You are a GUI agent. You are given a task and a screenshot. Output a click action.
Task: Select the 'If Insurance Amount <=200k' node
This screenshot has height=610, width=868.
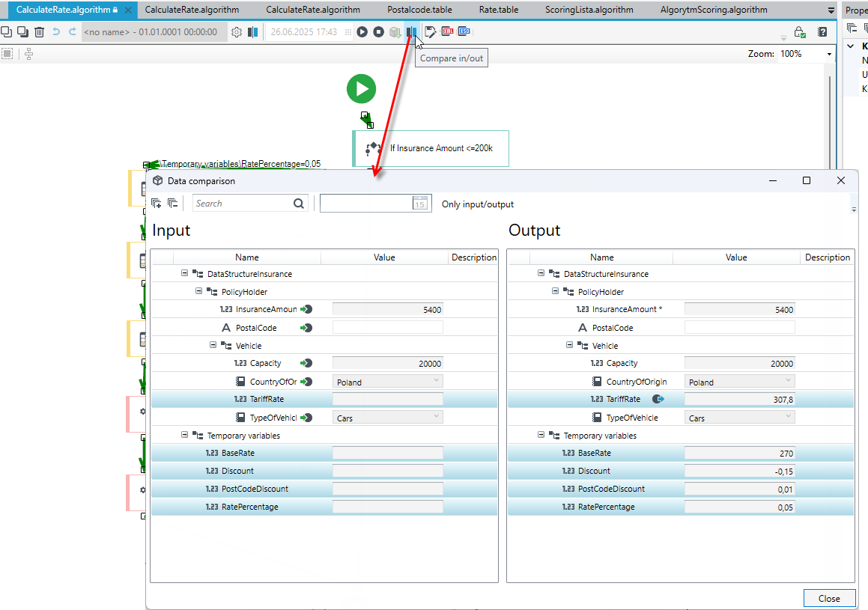(431, 148)
